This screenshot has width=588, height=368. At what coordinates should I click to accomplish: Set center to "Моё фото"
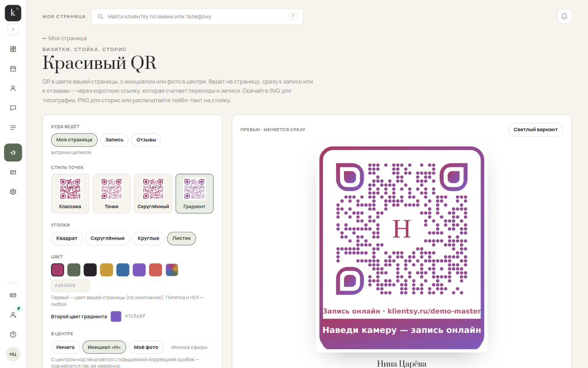[146, 347]
